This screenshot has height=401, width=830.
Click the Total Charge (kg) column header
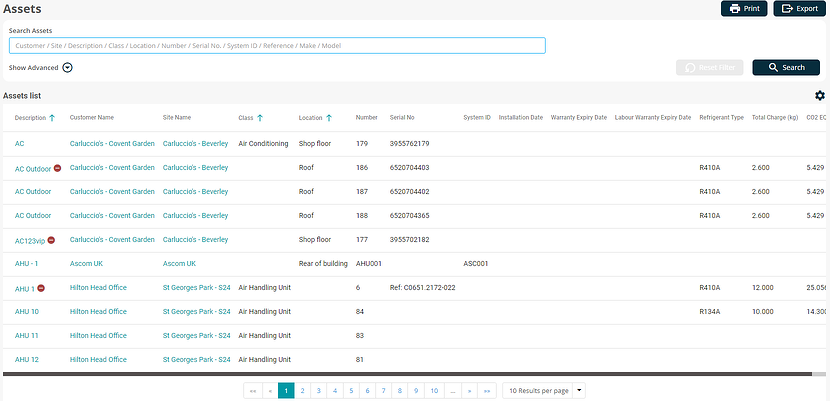click(775, 117)
